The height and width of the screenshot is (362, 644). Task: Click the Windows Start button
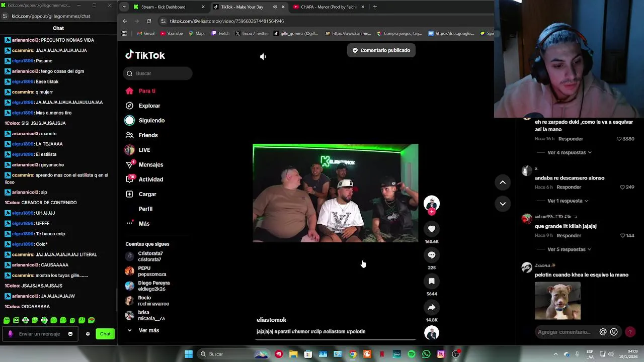188,354
